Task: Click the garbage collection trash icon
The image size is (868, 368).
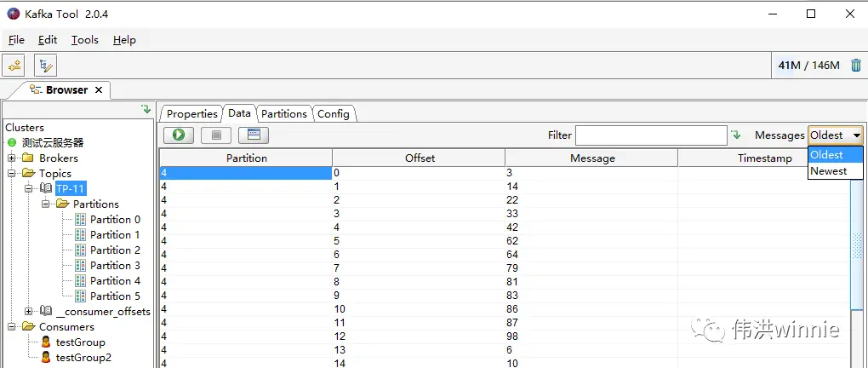Action: 856,66
